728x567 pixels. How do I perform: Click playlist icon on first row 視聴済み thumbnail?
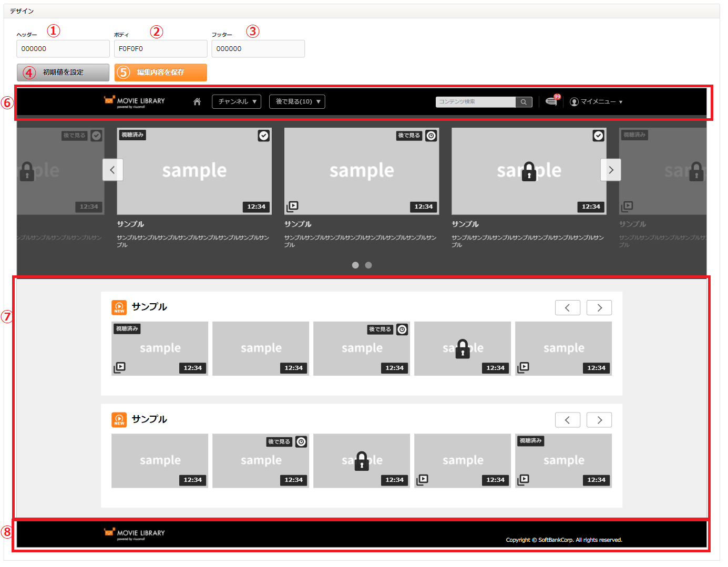coord(120,367)
